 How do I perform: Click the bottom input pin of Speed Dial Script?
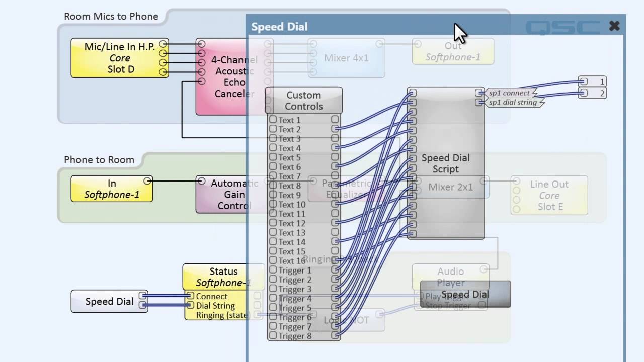tap(413, 234)
